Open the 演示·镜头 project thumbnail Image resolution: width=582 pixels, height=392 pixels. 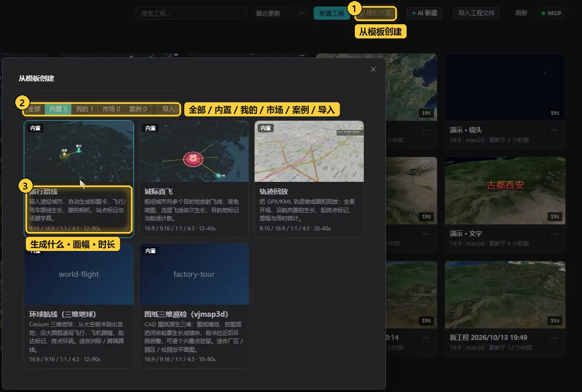pos(505,87)
